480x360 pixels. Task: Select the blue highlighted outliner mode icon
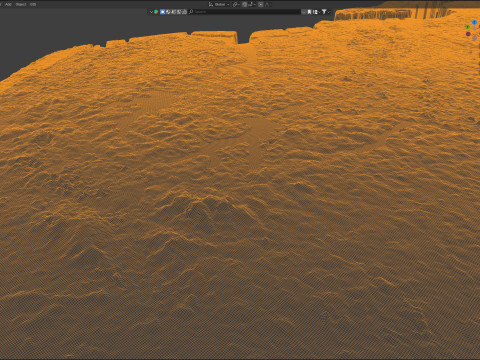(163, 12)
